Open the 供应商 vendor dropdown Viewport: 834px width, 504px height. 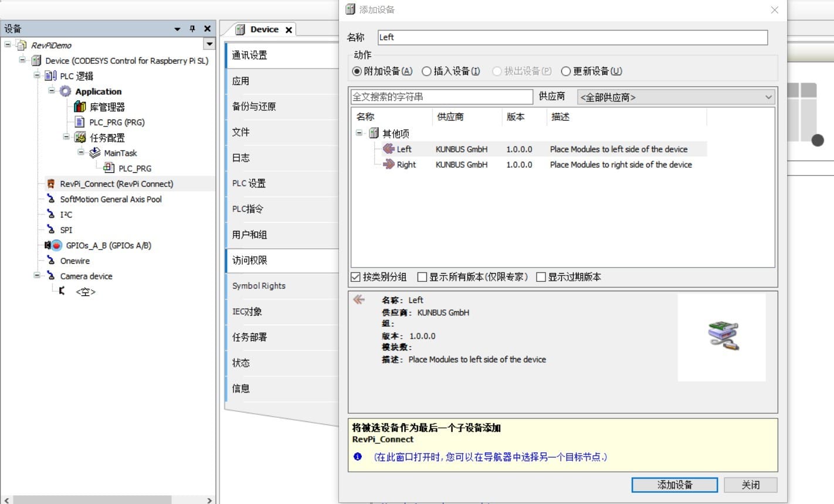[676, 97]
